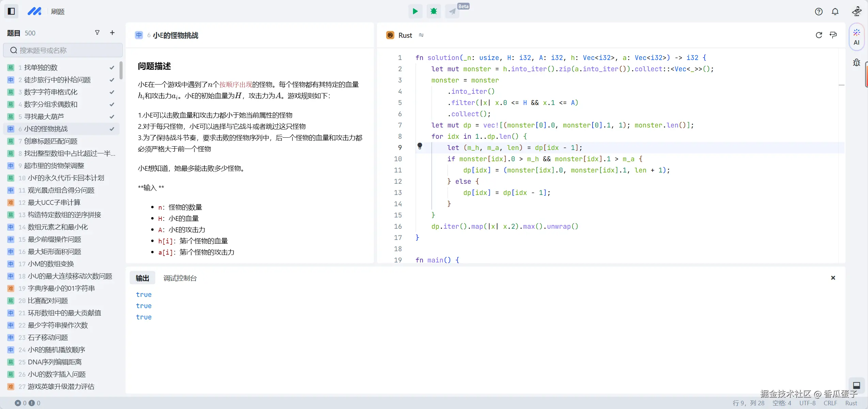Image resolution: width=868 pixels, height=409 pixels.
Task: Click the notification bell icon
Action: click(x=835, y=12)
